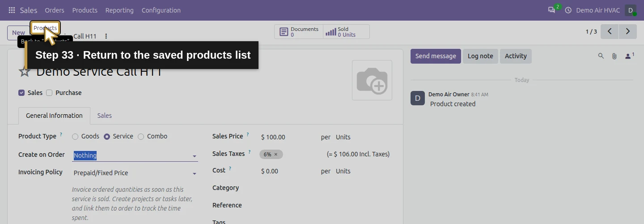The height and width of the screenshot is (224, 644).
Task: Toggle the Purchase checkbox
Action: (49, 93)
